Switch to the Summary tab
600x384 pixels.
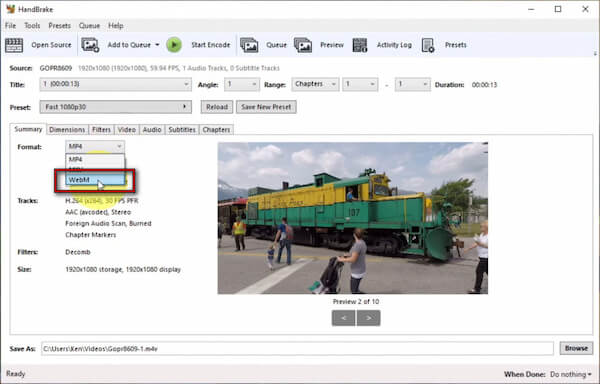point(28,129)
